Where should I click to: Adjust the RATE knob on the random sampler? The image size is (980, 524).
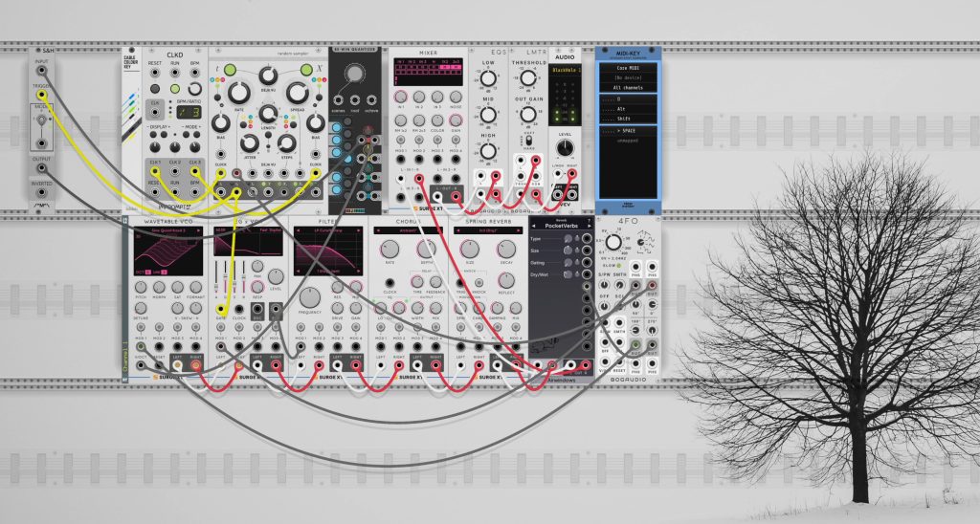point(238,93)
